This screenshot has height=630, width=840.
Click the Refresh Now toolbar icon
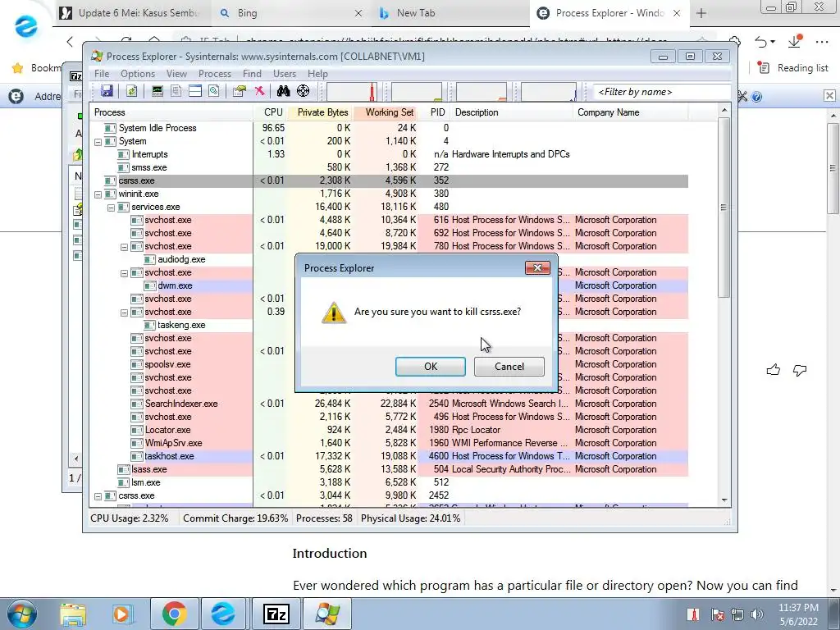pyautogui.click(x=132, y=91)
